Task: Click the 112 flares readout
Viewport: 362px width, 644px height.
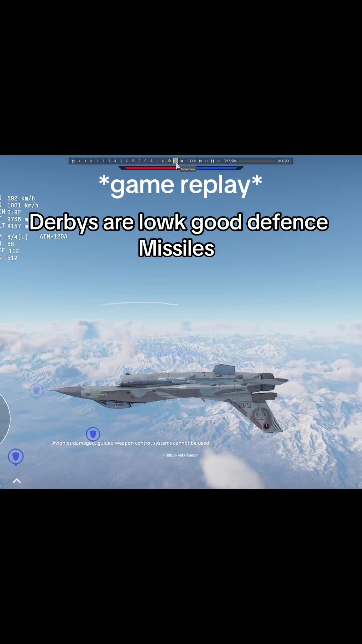Action: pos(14,251)
